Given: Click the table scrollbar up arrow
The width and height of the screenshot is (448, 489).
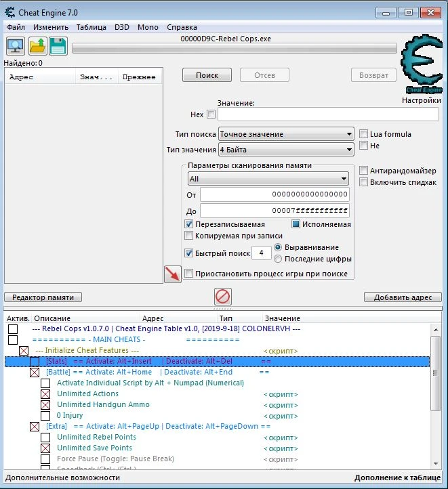Looking at the screenshot, I should coord(436,330).
